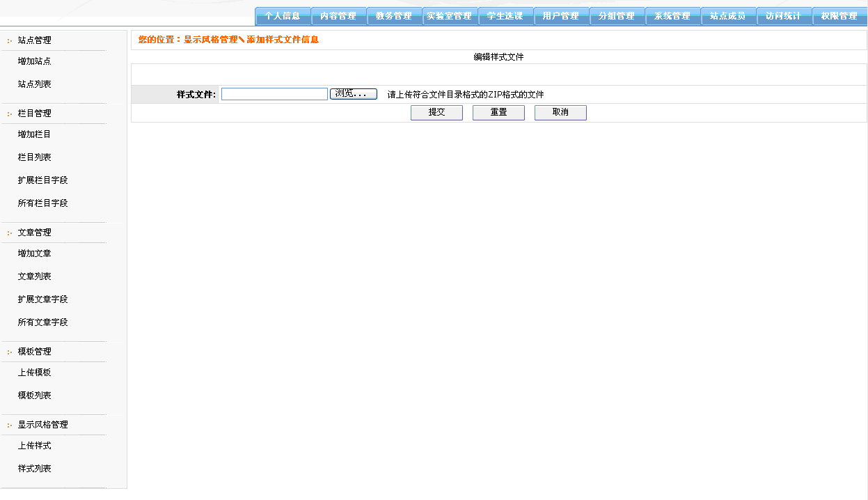Click the 个人信息 tab
The width and height of the screenshot is (868, 500).
pyautogui.click(x=283, y=16)
